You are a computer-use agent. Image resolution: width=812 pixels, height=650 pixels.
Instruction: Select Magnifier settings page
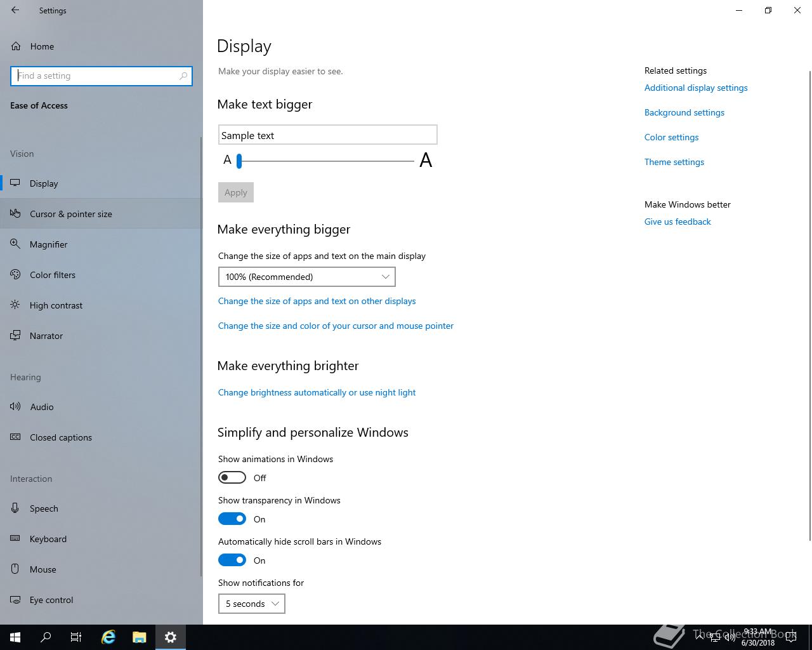click(x=101, y=244)
